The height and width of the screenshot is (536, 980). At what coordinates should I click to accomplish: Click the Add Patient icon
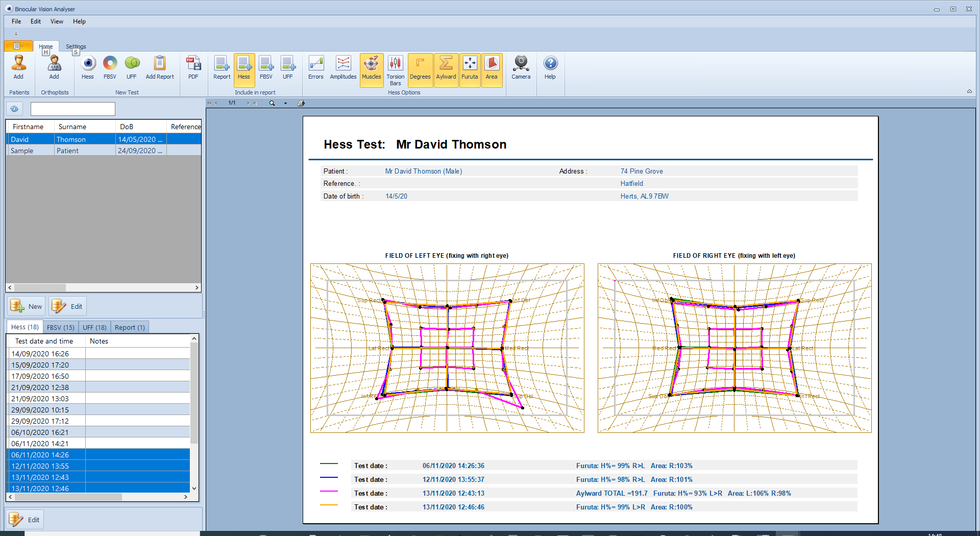18,67
